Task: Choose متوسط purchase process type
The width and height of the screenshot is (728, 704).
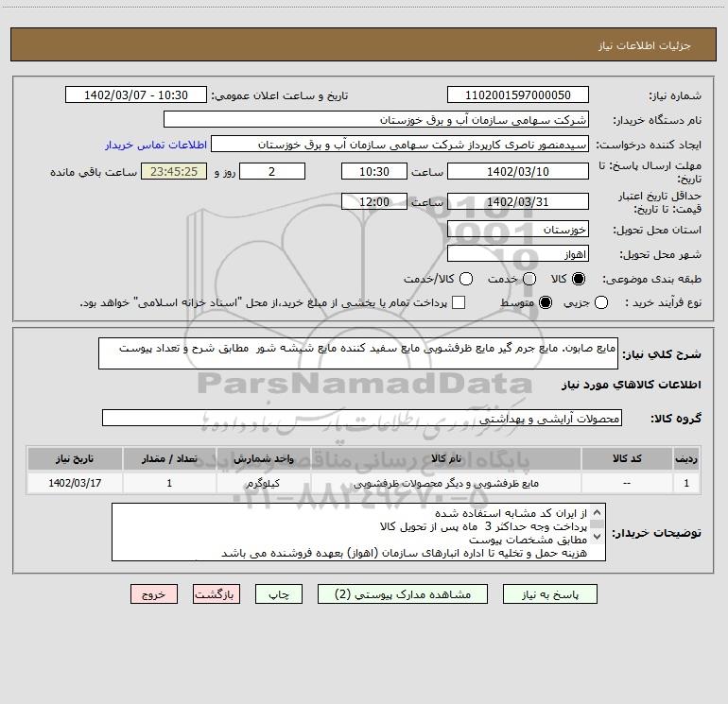Action: click(546, 302)
